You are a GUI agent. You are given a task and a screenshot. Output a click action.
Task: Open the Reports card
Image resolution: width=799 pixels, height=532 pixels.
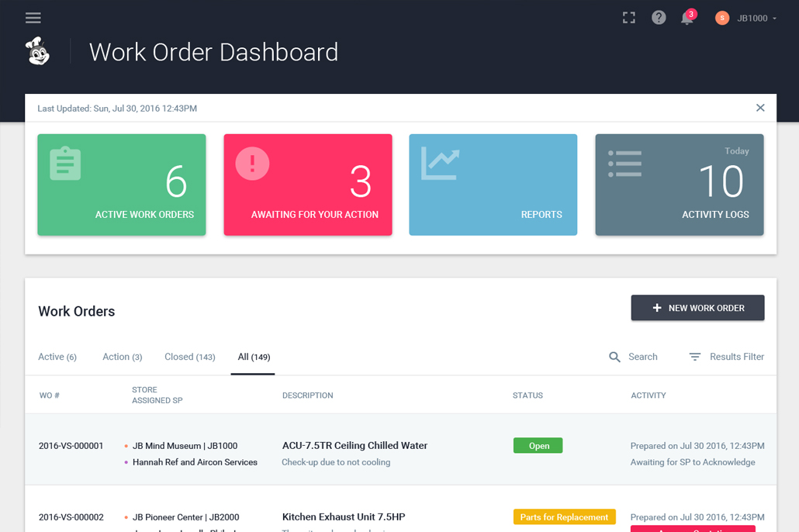point(493,185)
